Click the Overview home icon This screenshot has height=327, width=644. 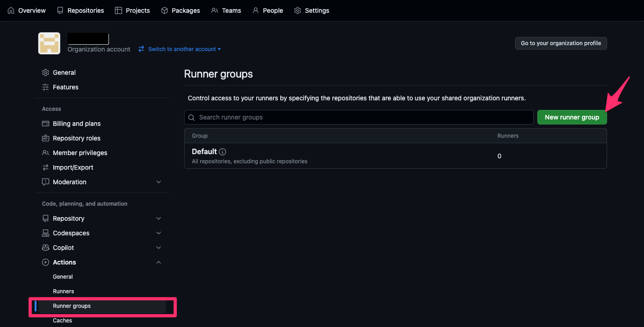(11, 10)
